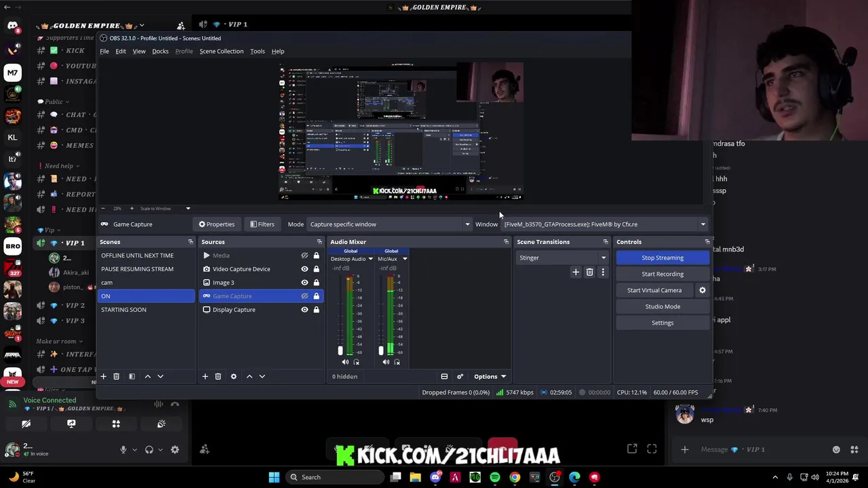The width and height of the screenshot is (868, 488).
Task: Click Start Recording button
Action: pos(663,274)
